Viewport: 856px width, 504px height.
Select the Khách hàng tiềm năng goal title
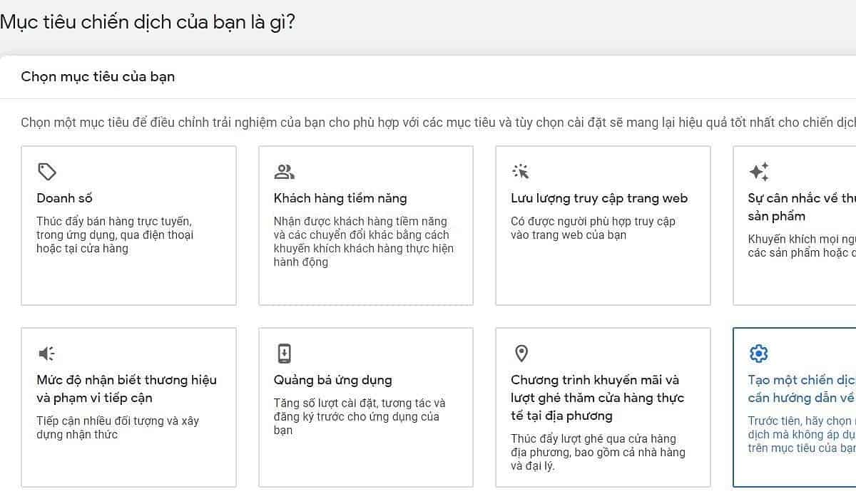[x=340, y=198]
